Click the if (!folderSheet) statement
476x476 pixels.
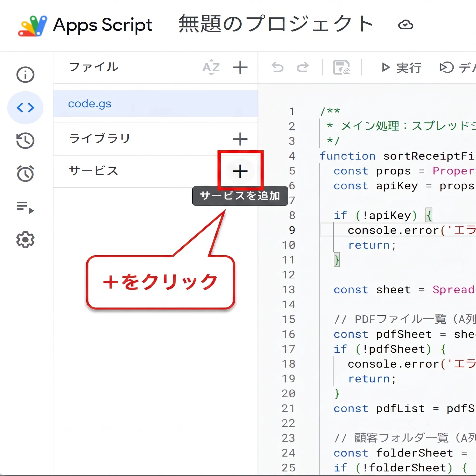401,468
